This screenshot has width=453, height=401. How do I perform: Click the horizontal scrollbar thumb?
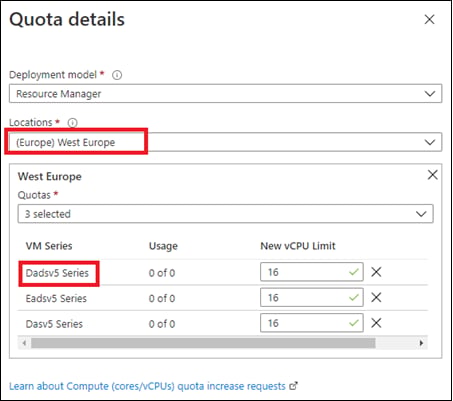[x=203, y=343]
